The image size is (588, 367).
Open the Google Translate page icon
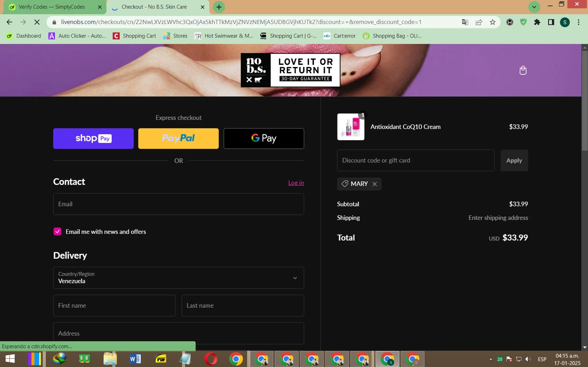[465, 22]
